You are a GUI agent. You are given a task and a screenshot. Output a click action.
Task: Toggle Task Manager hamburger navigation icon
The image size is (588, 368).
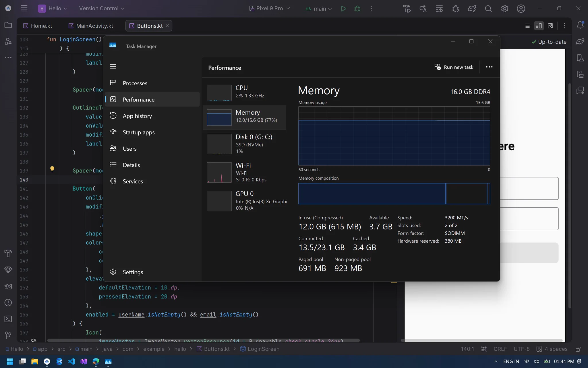coord(113,66)
